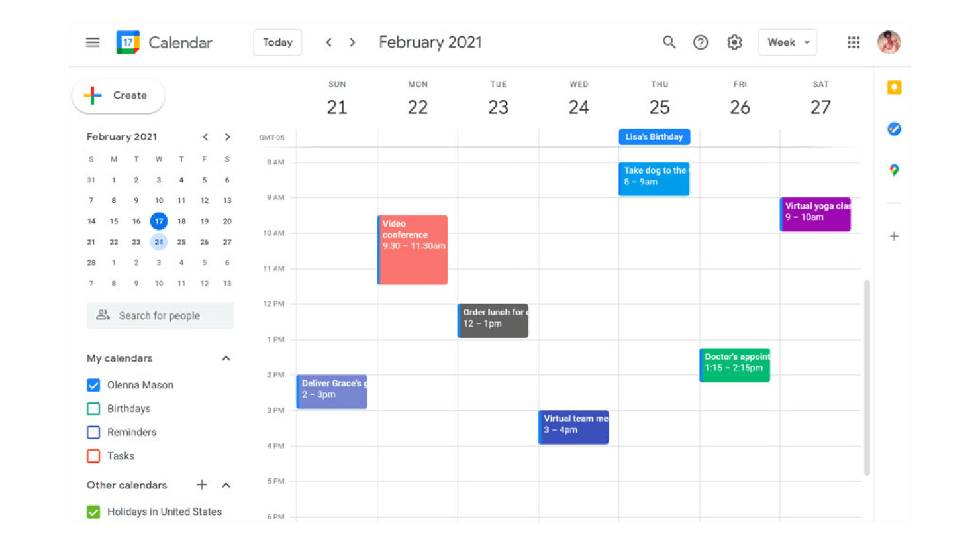Open the main menu hamburger icon
Viewport: 980px width, 546px height.
point(93,42)
